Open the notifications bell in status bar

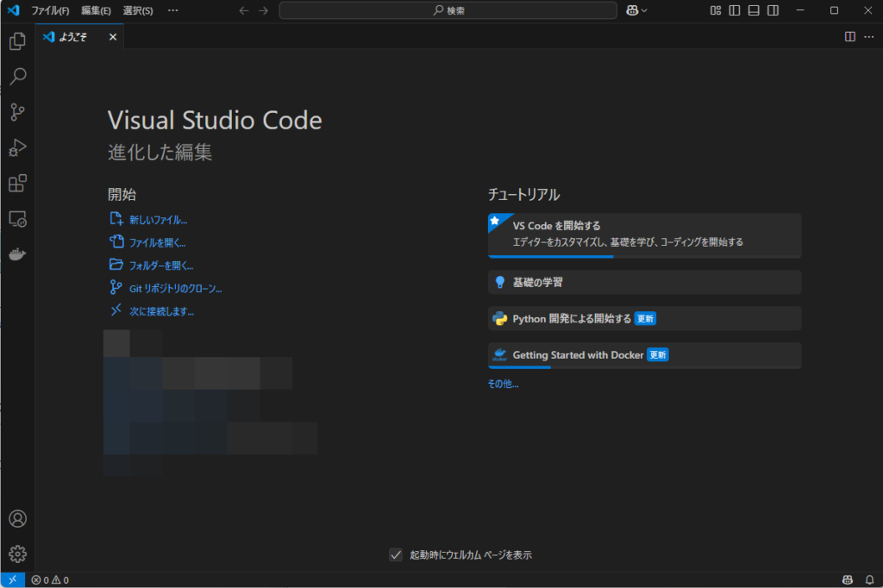click(869, 579)
